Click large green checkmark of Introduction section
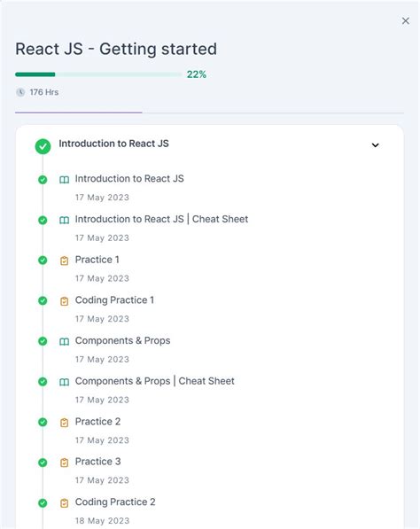Image resolution: width=420 pixels, height=529 pixels. coord(43,146)
